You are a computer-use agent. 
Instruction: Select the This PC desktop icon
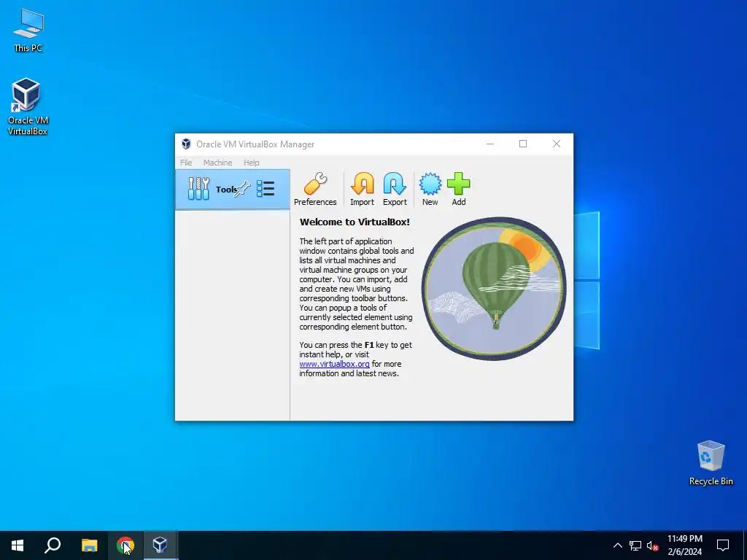coord(28,30)
